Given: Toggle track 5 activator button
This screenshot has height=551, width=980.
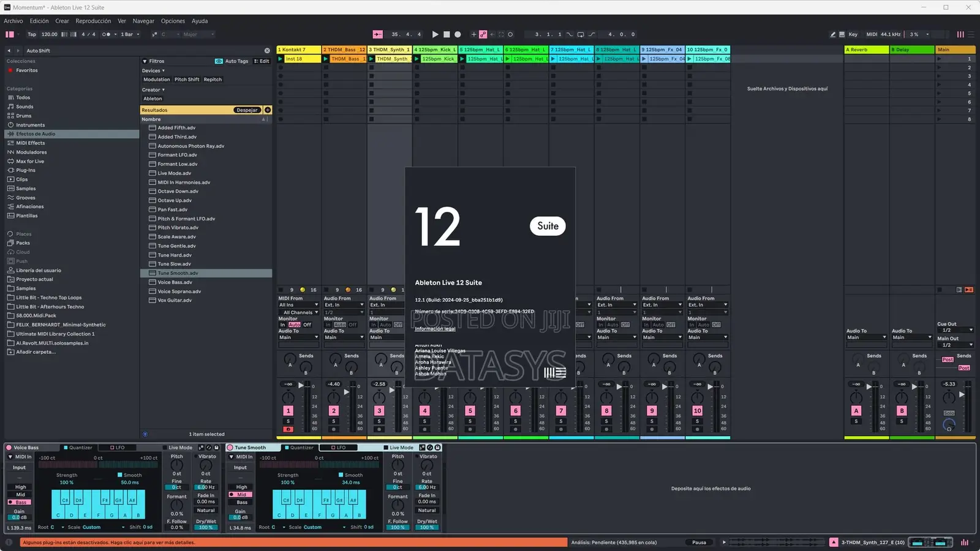Looking at the screenshot, I should (470, 411).
